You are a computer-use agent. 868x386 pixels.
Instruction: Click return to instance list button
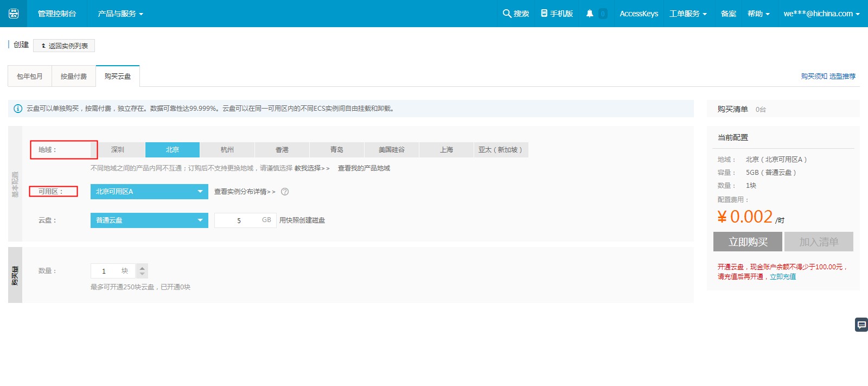point(64,46)
